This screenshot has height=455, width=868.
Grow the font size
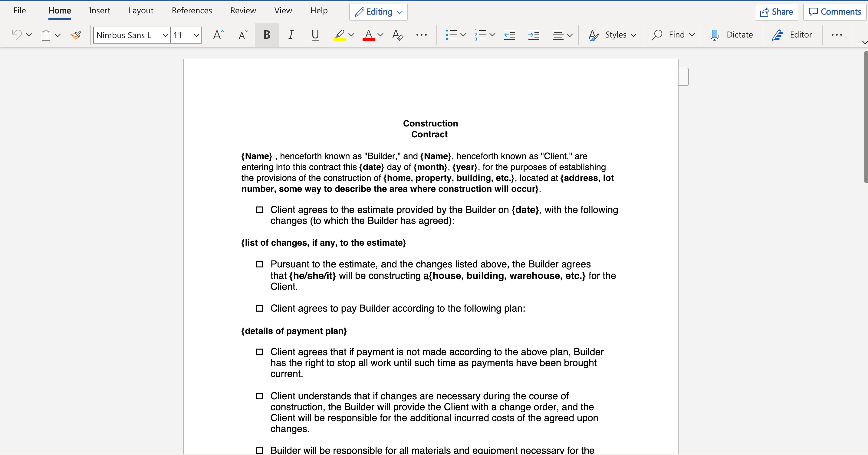pos(218,35)
